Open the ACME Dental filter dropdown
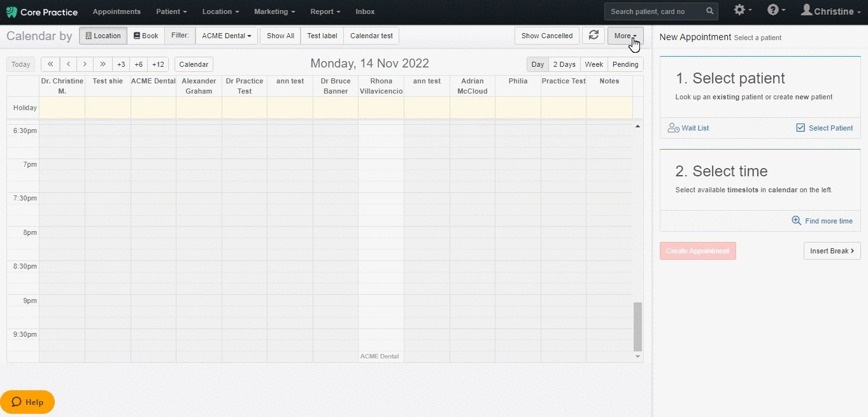 coord(227,36)
